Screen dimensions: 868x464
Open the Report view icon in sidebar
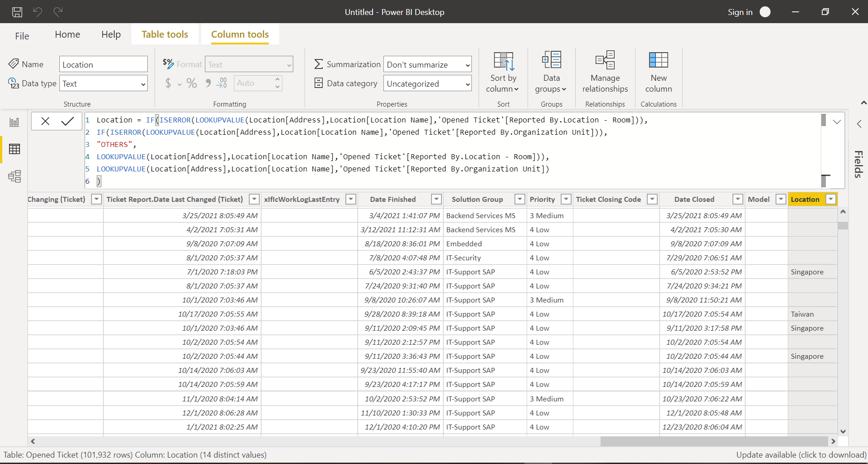click(15, 122)
